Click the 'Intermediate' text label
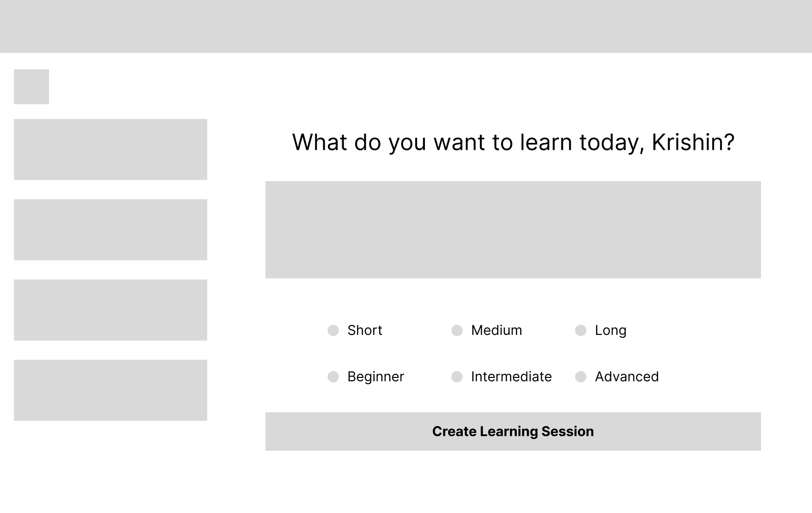Image resolution: width=812 pixels, height=513 pixels. click(511, 377)
